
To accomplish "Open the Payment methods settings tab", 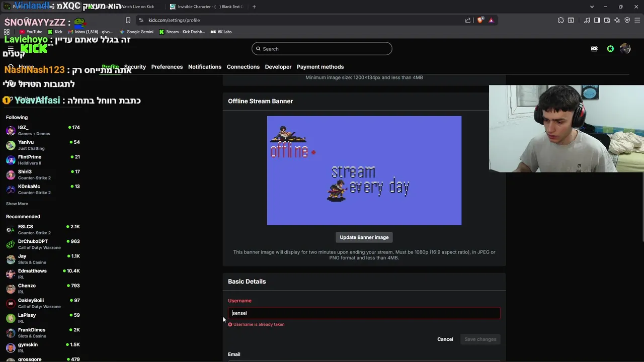I will pos(320,67).
